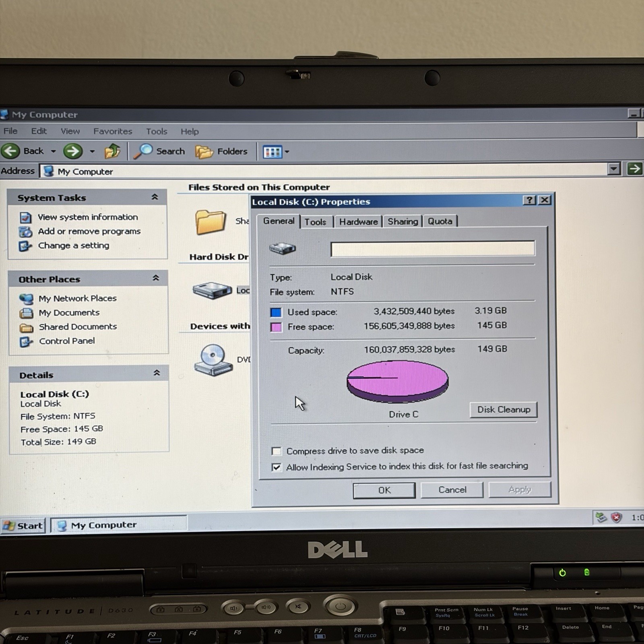Collapse the Other Places panel

point(156,278)
